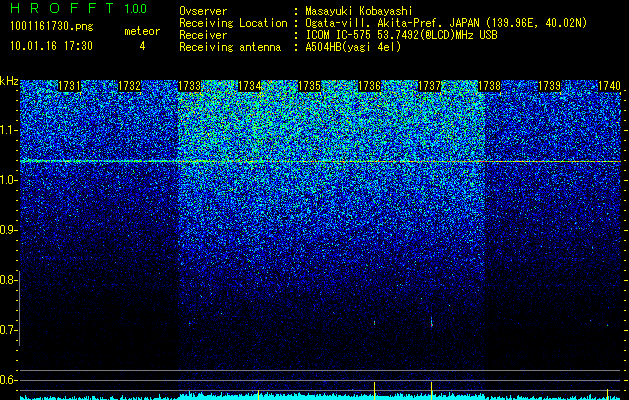
Task: Click the 1.0 frequency axis label
Action: (8, 180)
